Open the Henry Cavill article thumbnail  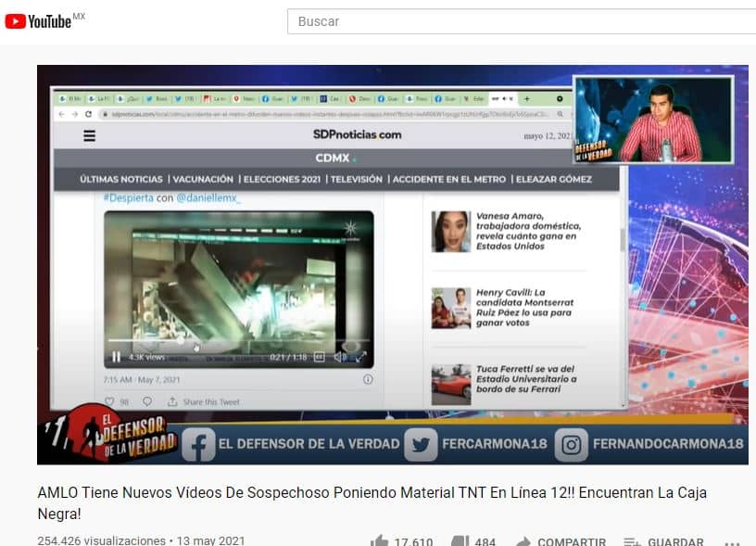(451, 308)
